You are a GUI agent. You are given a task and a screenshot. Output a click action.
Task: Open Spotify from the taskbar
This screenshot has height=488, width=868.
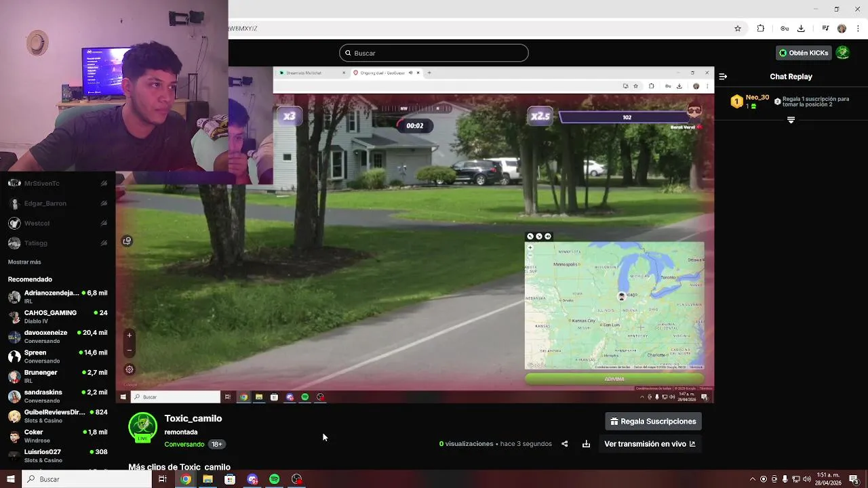(274, 479)
